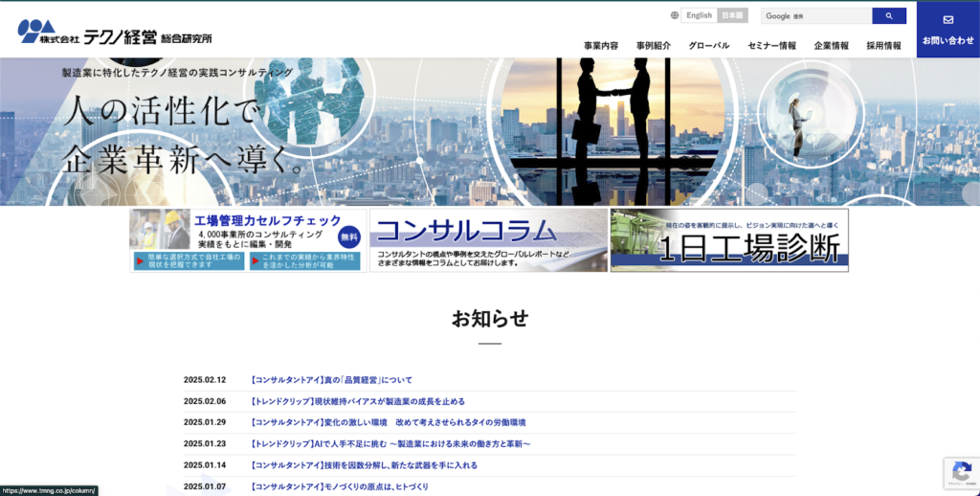The height and width of the screenshot is (496, 980).
Task: Open 事例紹介 menu item
Action: [x=654, y=45]
